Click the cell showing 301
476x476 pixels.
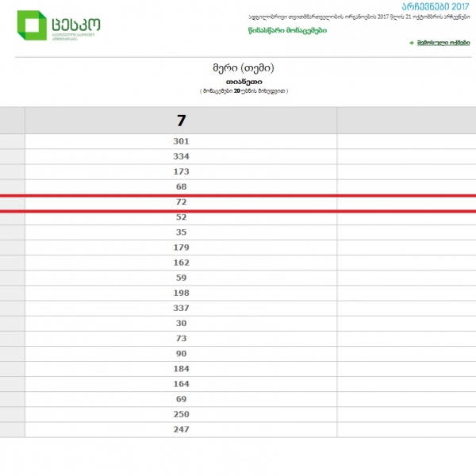(x=181, y=141)
